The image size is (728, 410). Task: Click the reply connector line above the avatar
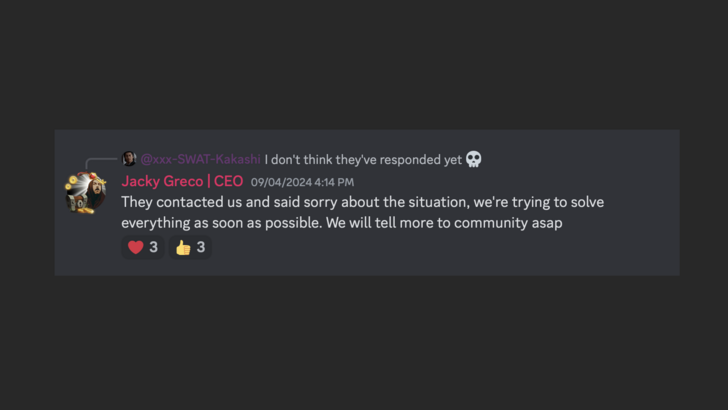pyautogui.click(x=100, y=160)
